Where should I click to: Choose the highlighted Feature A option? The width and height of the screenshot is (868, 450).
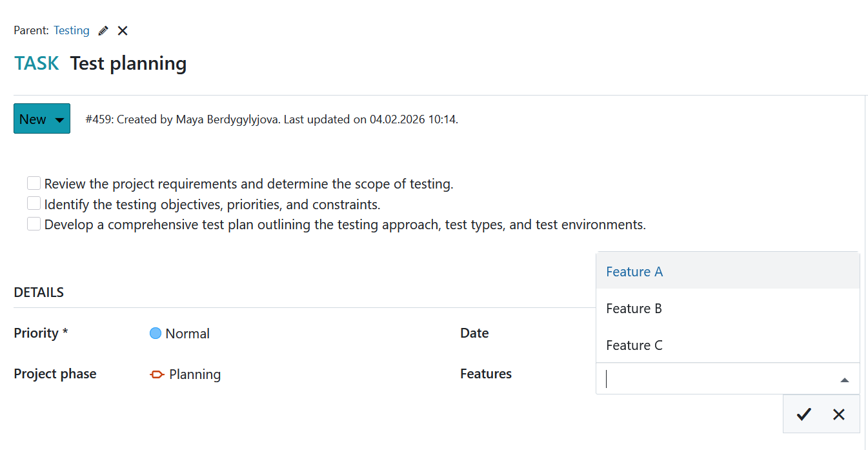click(x=634, y=272)
